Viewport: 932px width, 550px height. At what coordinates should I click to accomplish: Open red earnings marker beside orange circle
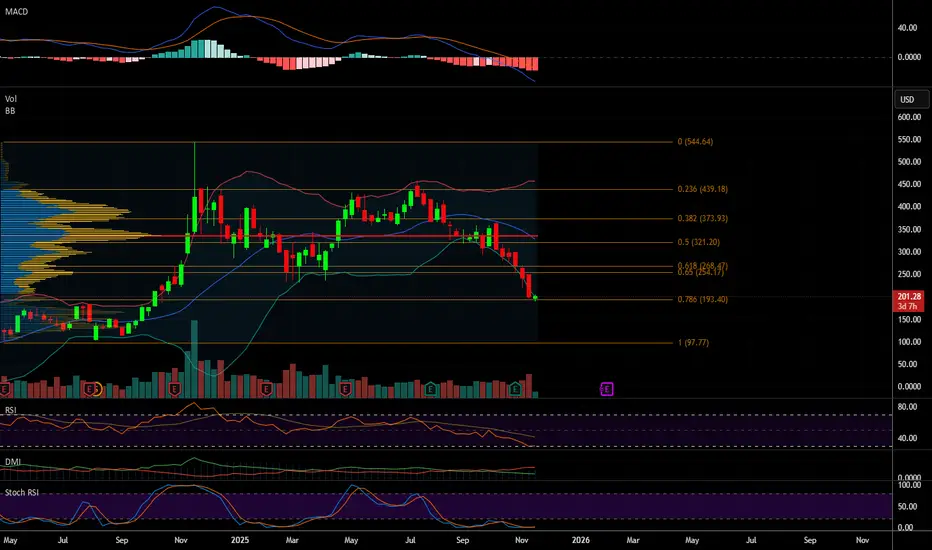[89, 389]
